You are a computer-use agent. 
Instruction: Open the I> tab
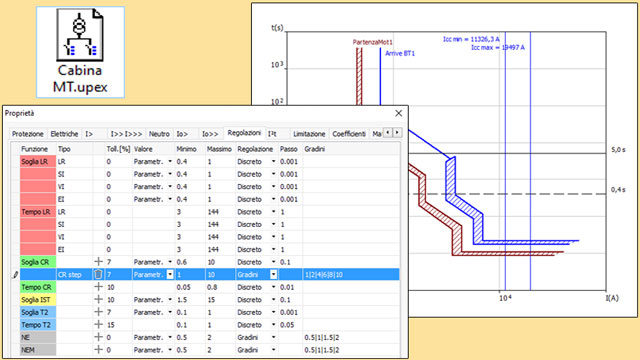pos(89,134)
